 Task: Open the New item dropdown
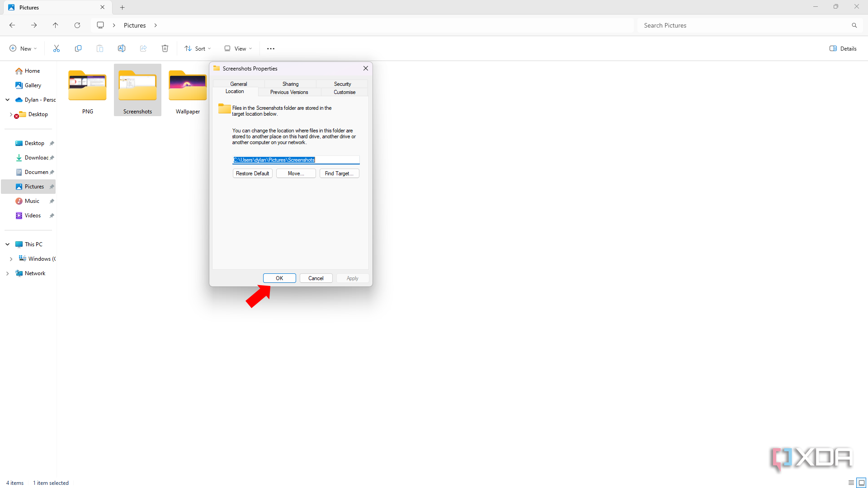tap(23, 48)
